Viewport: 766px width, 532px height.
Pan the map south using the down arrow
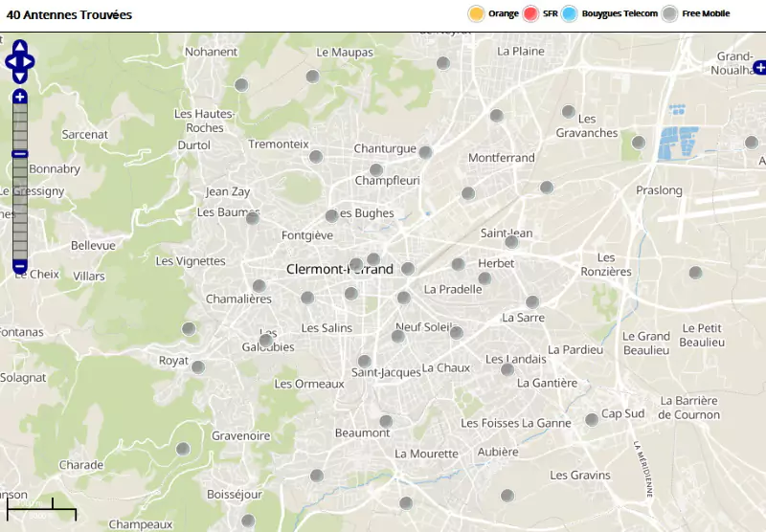20,77
